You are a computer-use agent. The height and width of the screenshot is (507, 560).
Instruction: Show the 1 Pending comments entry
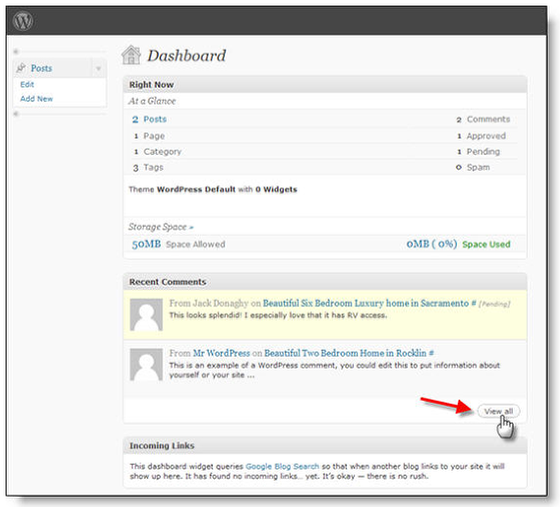(479, 152)
